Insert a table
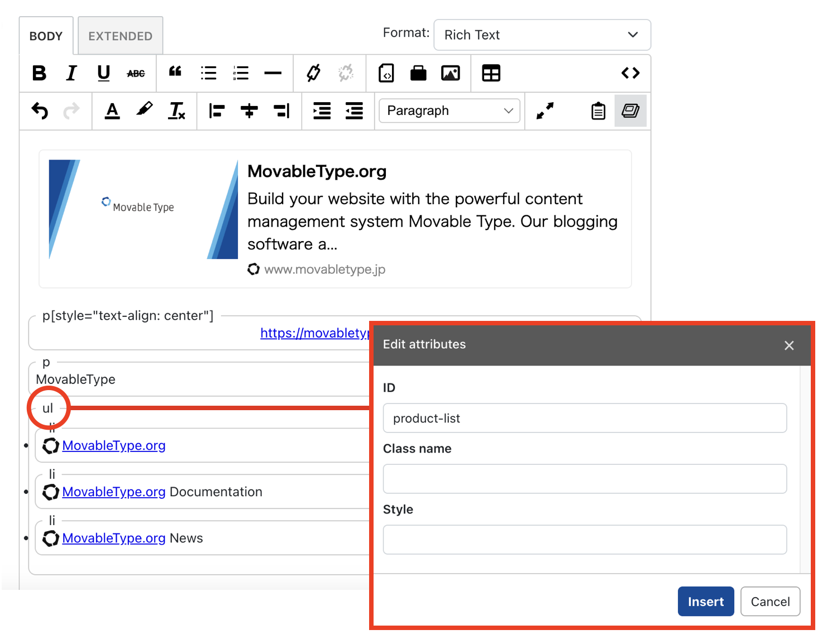Screen dimensions: 832x644 pyautogui.click(x=491, y=73)
